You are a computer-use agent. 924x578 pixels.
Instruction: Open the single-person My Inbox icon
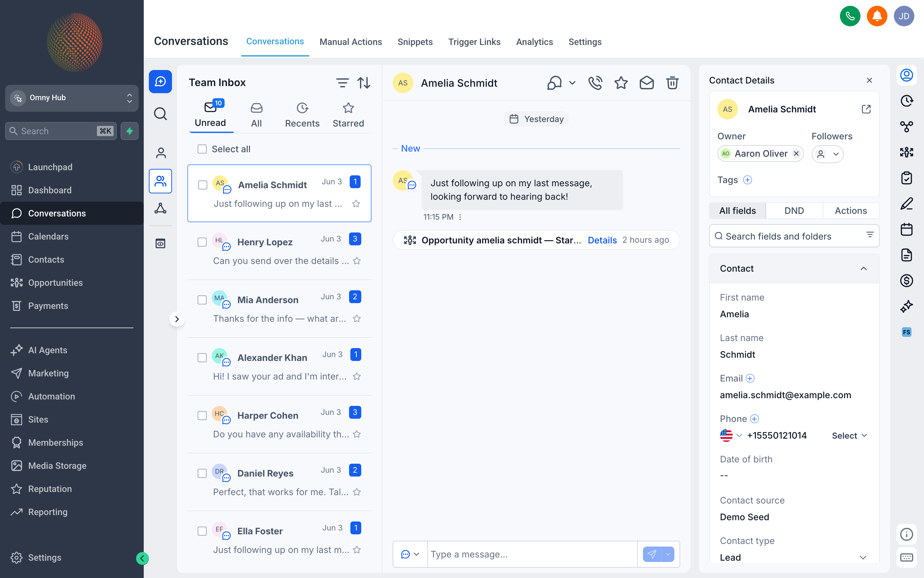point(161,153)
